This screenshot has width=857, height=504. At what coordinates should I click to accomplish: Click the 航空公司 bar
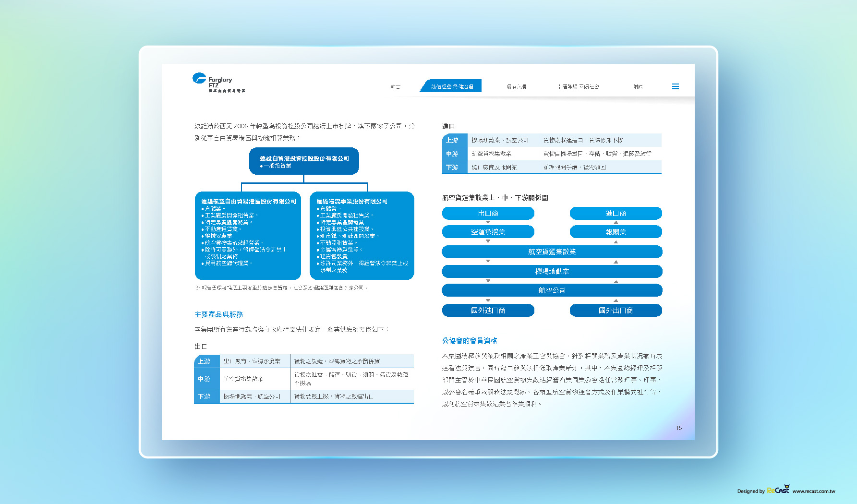click(552, 290)
